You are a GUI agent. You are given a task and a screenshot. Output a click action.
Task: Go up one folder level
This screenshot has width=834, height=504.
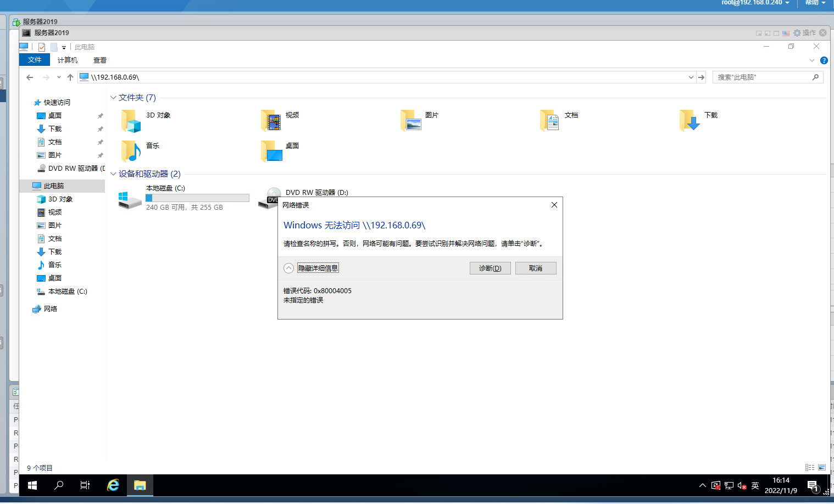point(70,77)
